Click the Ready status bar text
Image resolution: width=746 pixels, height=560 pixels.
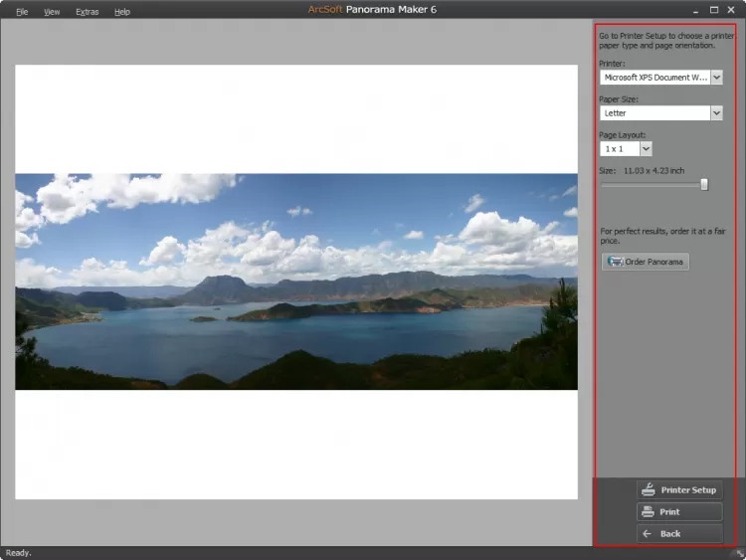coord(19,553)
